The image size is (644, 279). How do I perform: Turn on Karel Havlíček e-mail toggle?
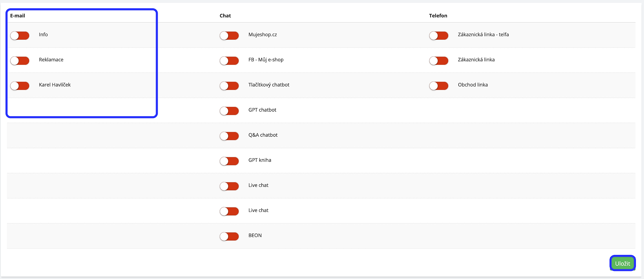(x=20, y=86)
